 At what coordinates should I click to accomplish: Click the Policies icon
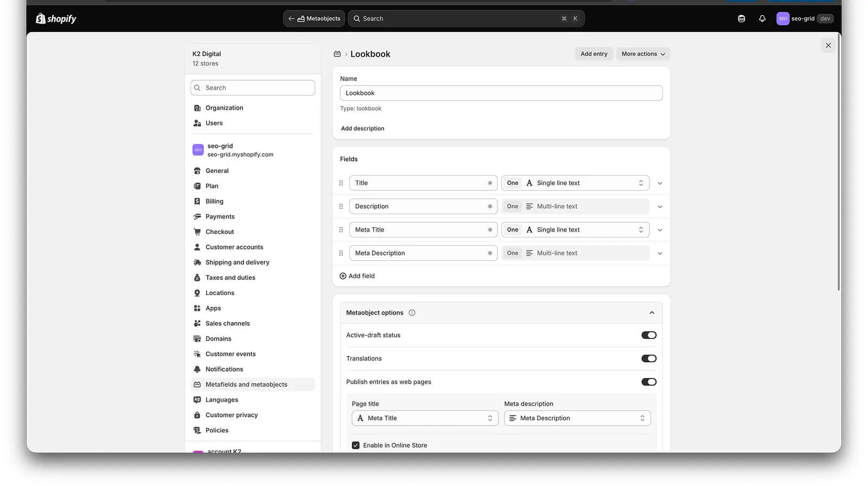point(197,431)
